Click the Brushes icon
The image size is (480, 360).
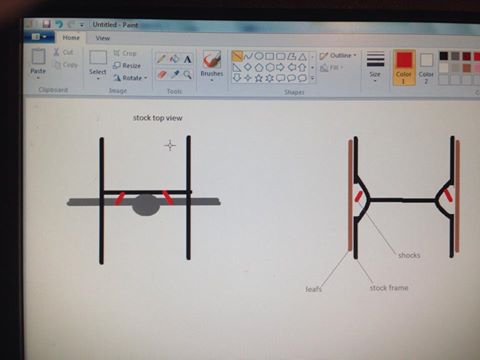tap(212, 60)
